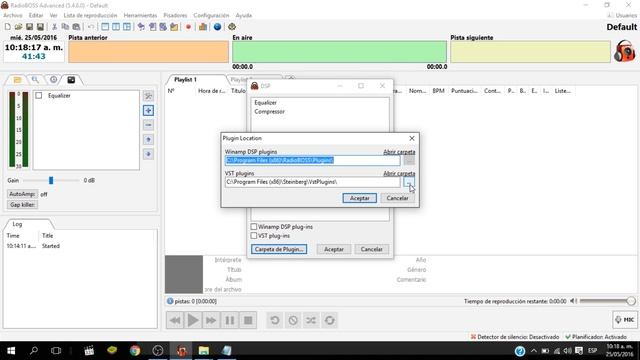Toggle the shuffle button
Screen dimensions: 640x360
[311, 320]
